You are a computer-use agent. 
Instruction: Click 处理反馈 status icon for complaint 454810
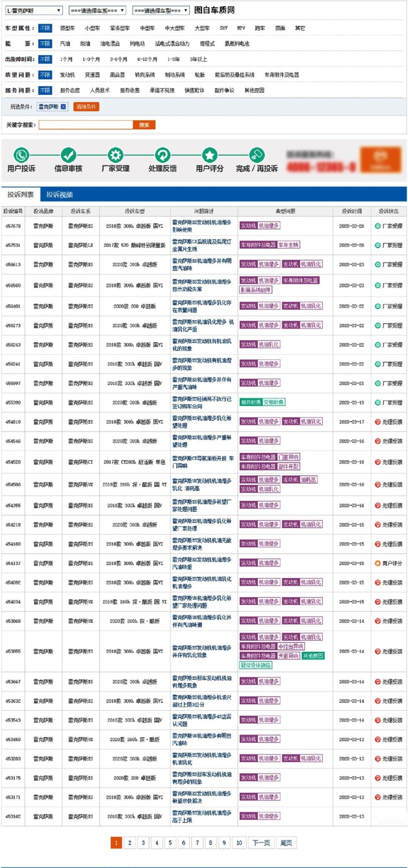378,422
